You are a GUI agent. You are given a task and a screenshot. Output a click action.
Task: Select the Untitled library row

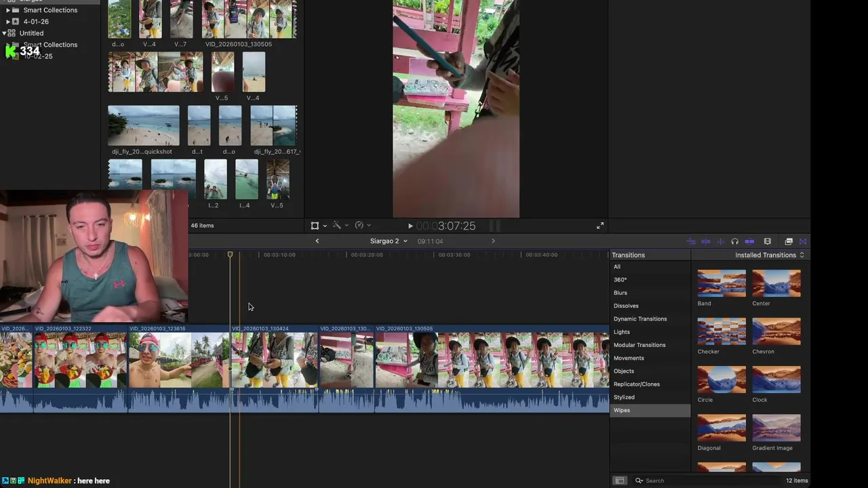click(x=50, y=33)
